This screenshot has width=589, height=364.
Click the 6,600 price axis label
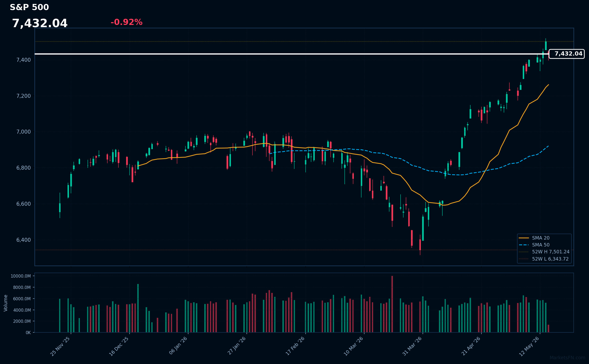pyautogui.click(x=23, y=204)
